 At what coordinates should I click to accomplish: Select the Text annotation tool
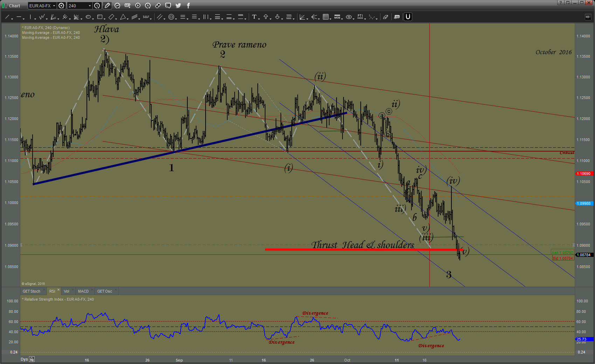pos(254,17)
